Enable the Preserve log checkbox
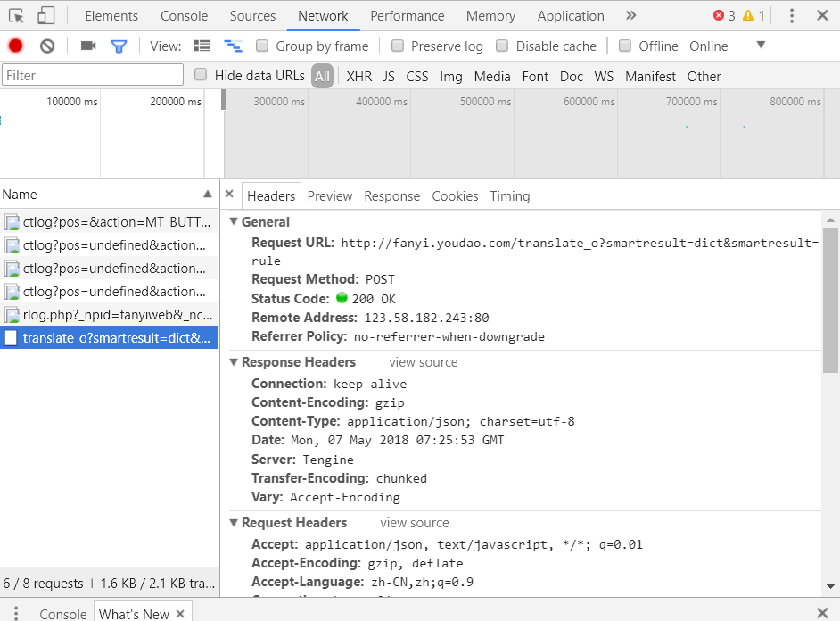This screenshot has height=621, width=840. pos(398,46)
